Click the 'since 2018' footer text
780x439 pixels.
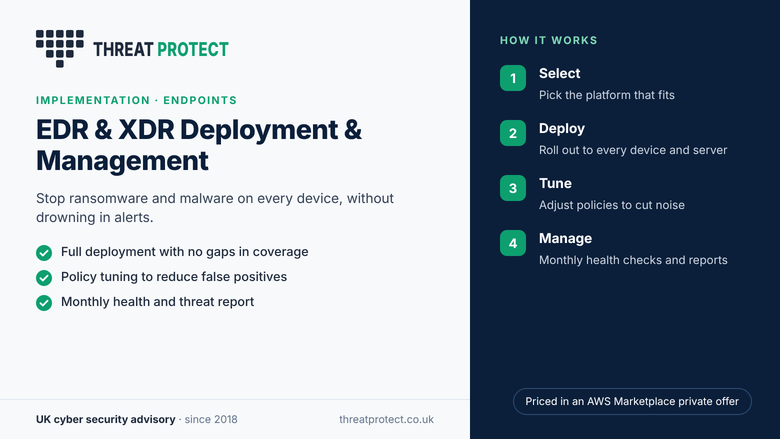(211, 420)
